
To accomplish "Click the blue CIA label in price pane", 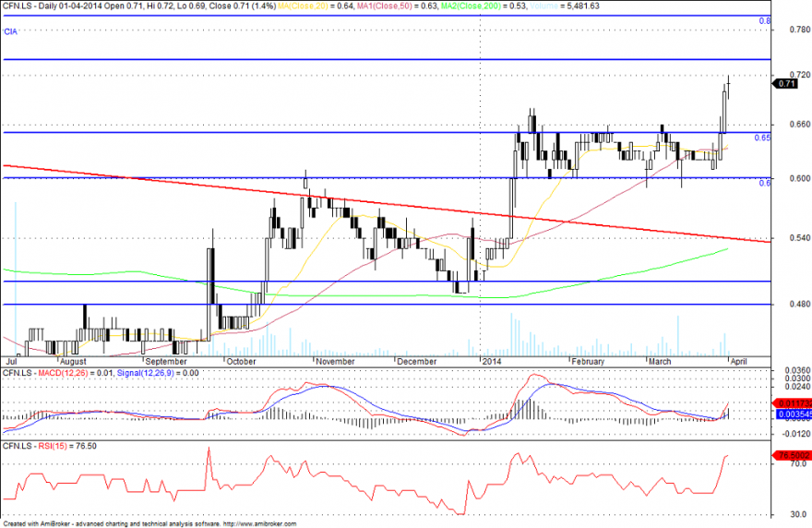I will pyautogui.click(x=10, y=32).
